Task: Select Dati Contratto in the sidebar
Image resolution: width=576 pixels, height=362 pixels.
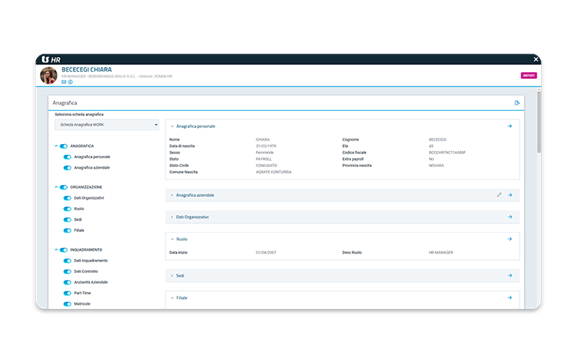Action: coord(86,271)
